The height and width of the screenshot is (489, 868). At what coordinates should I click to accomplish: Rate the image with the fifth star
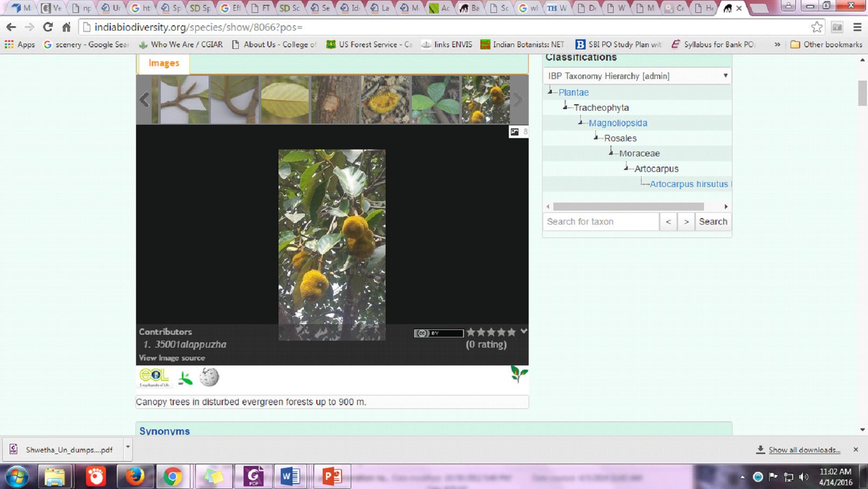pos(511,332)
